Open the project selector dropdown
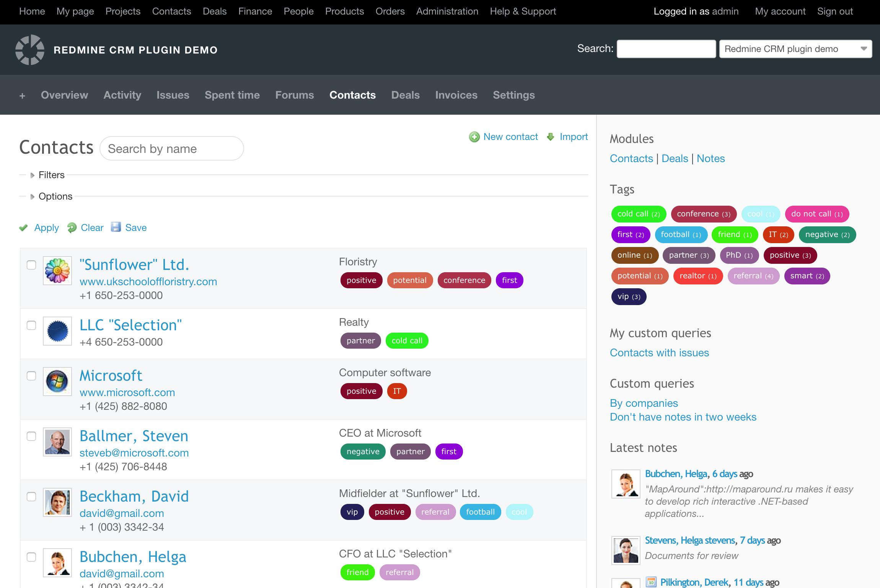 click(x=795, y=49)
